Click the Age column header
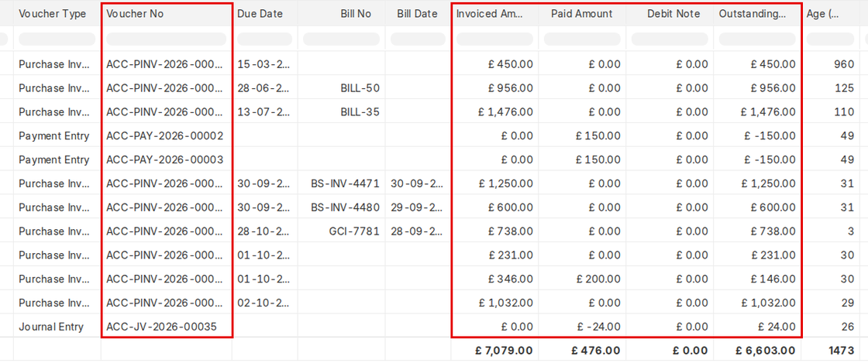 [830, 14]
